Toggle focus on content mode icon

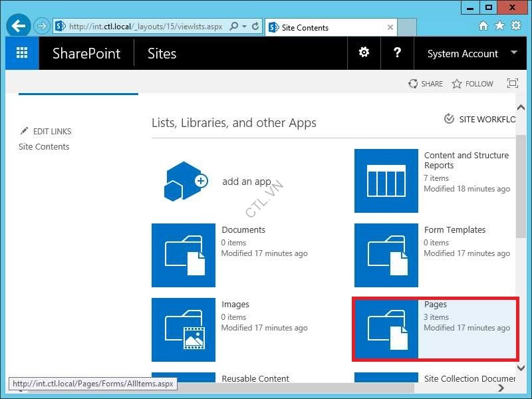point(512,84)
